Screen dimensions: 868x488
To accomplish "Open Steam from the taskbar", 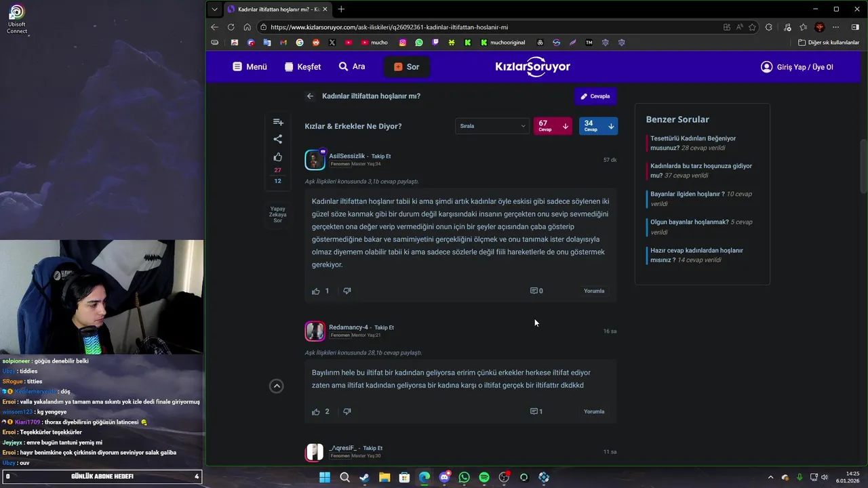I will click(x=364, y=477).
